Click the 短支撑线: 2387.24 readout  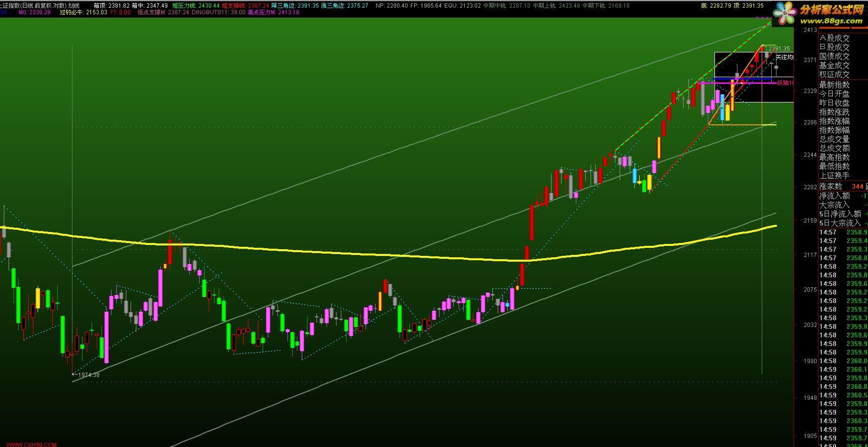pyautogui.click(x=246, y=6)
